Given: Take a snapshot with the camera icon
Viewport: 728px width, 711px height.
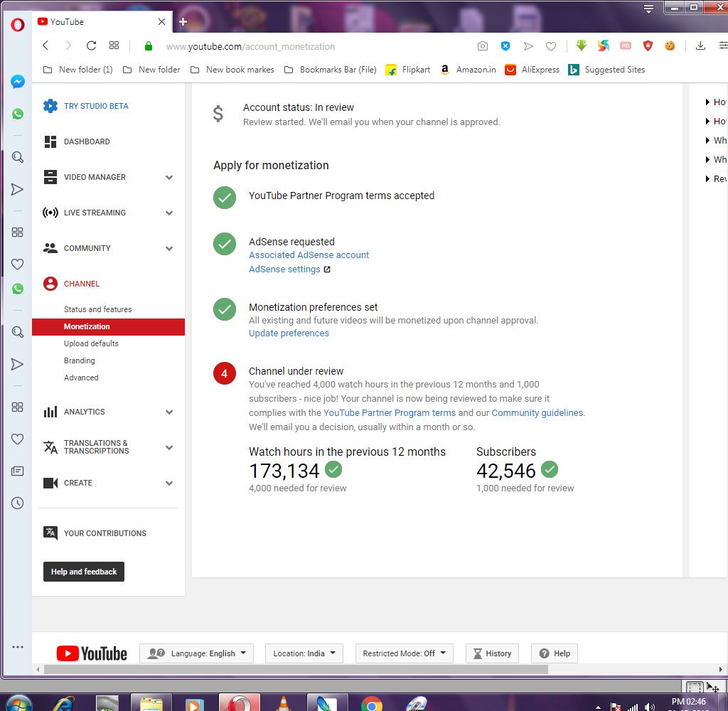Looking at the screenshot, I should click(x=483, y=46).
